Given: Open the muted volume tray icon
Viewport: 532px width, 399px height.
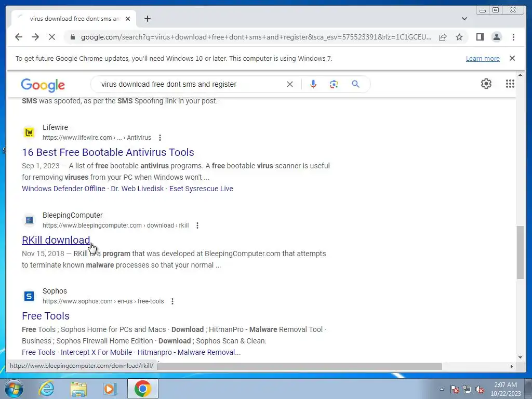Looking at the screenshot, I should click(x=480, y=389).
